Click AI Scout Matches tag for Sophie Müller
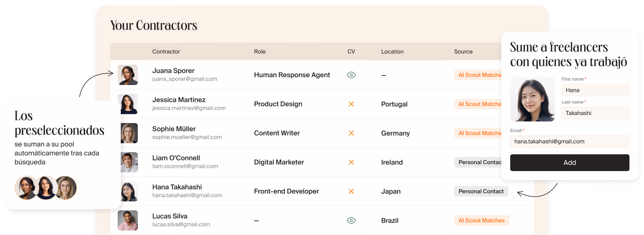Screen dimensions: 644x235 [x=478, y=133]
